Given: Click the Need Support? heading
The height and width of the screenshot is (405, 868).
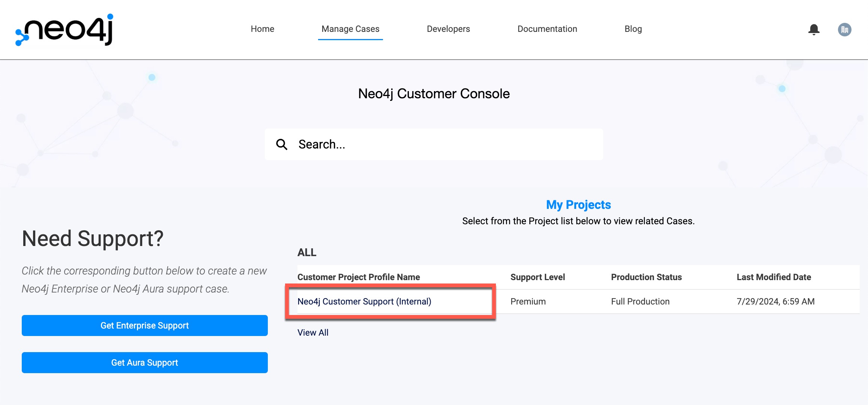Looking at the screenshot, I should click(93, 238).
